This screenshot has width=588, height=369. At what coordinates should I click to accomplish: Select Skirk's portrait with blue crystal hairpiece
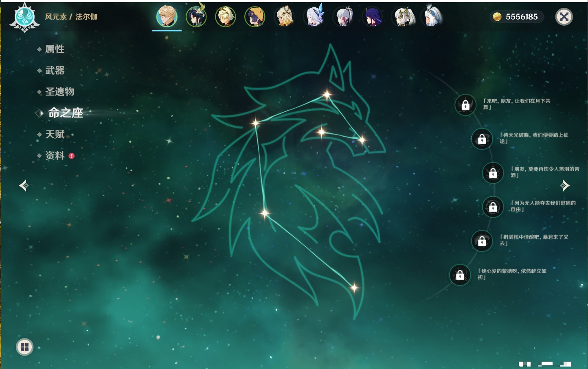click(314, 17)
